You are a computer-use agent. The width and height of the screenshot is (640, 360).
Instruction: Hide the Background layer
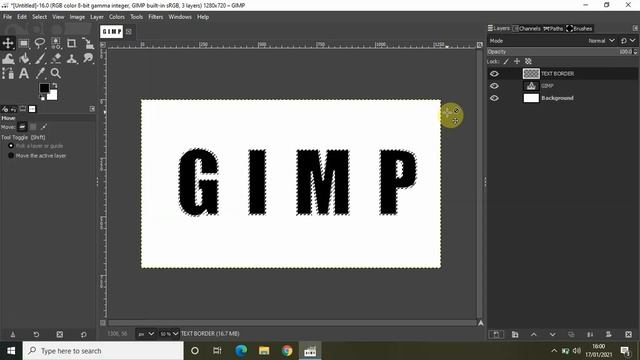point(494,98)
